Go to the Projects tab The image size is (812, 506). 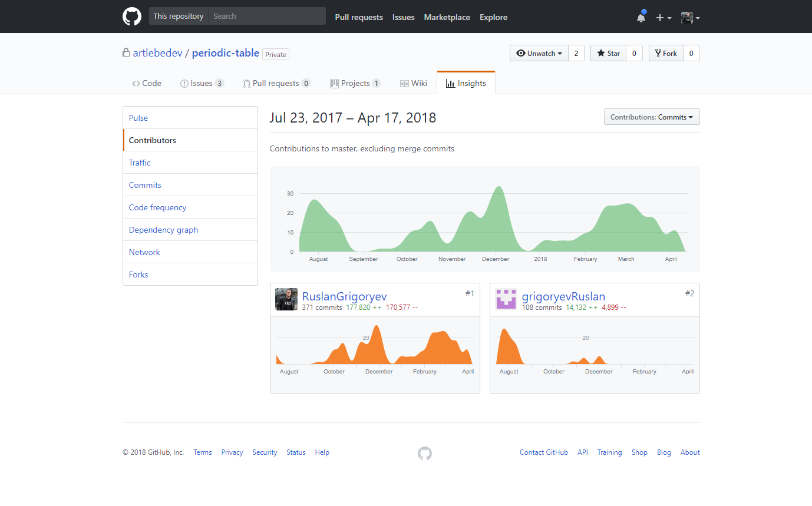coord(355,83)
